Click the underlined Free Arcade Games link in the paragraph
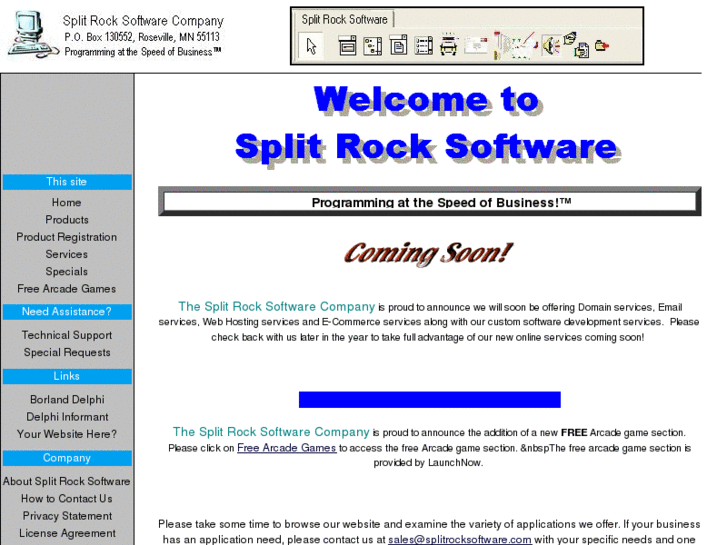 point(287,448)
